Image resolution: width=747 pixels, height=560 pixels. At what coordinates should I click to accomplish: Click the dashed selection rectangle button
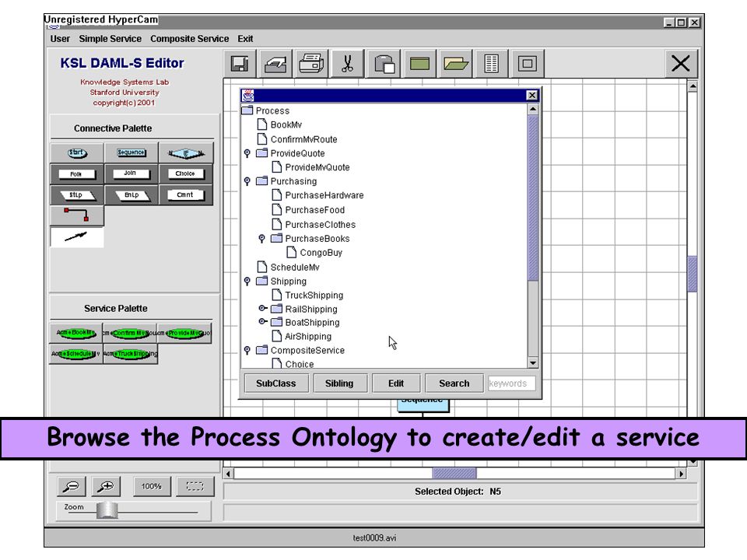pos(195,486)
